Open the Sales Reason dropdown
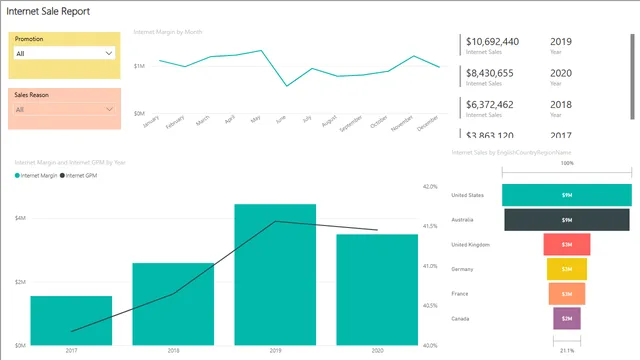This screenshot has width=640, height=360. tap(64, 109)
